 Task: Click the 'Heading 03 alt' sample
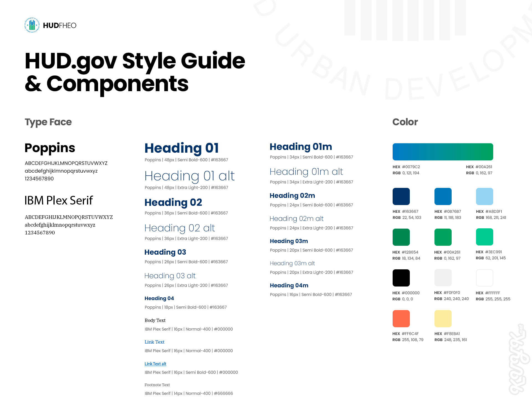click(170, 276)
